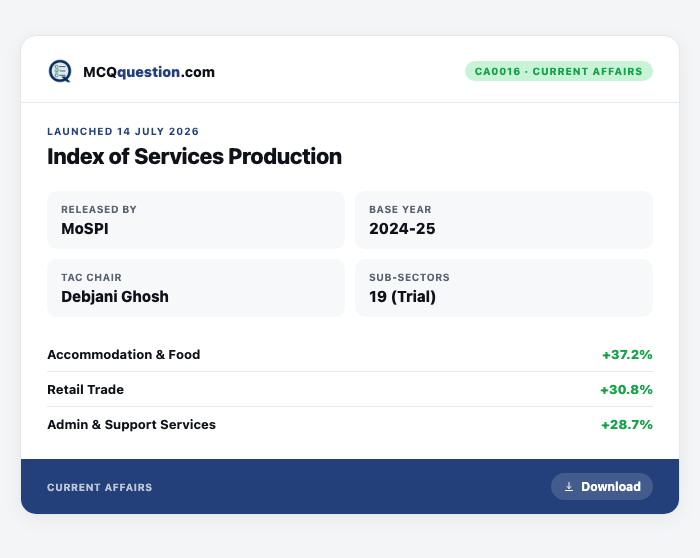Click the Admin & Support Services row
The height and width of the screenshot is (558, 700).
(350, 425)
